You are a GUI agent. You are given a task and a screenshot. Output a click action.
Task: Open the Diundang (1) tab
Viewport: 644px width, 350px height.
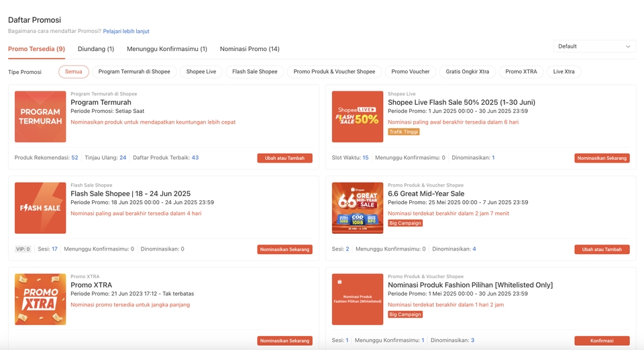click(96, 48)
